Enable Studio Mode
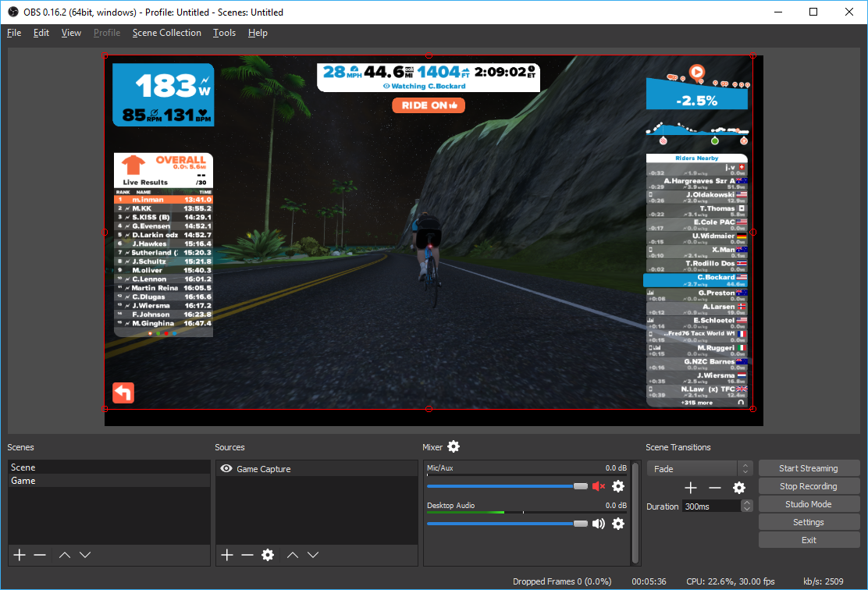This screenshot has height=590, width=868. pyautogui.click(x=809, y=504)
